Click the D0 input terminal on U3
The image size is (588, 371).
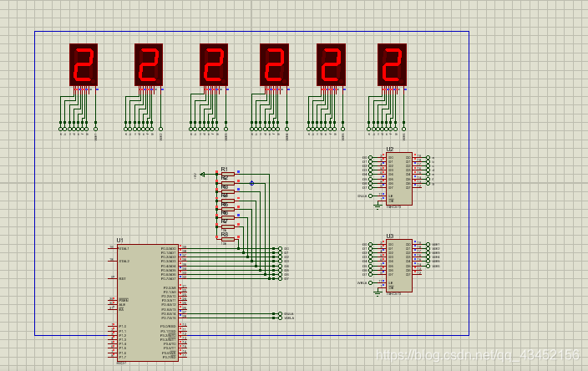pyautogui.click(x=371, y=244)
